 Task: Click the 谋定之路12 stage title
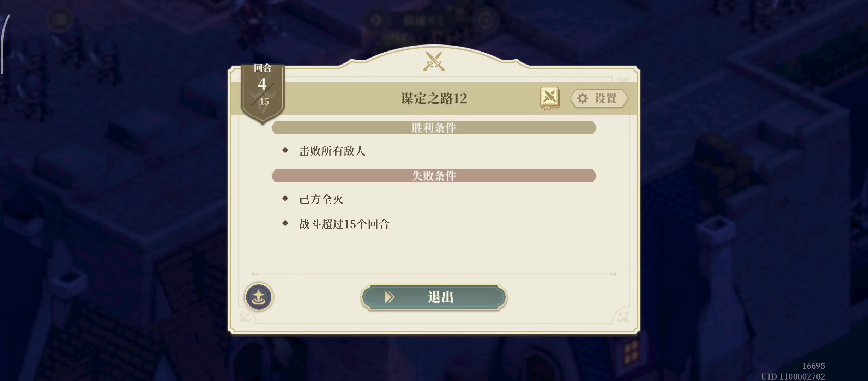click(x=434, y=98)
